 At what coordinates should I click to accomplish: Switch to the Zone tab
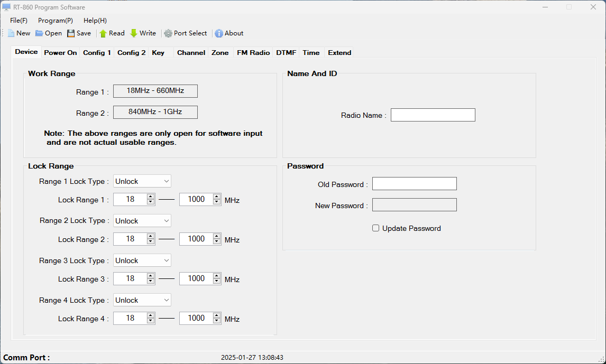(220, 52)
